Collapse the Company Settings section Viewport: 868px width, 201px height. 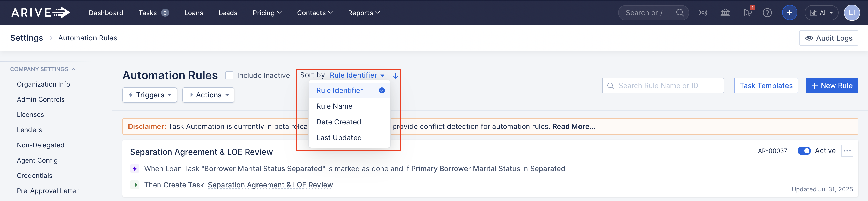coord(43,69)
